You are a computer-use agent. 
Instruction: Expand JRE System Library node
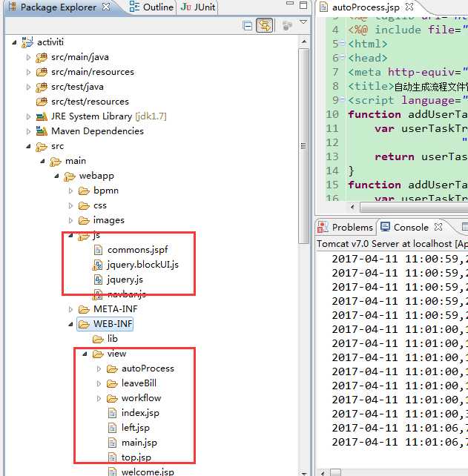[x=28, y=116]
